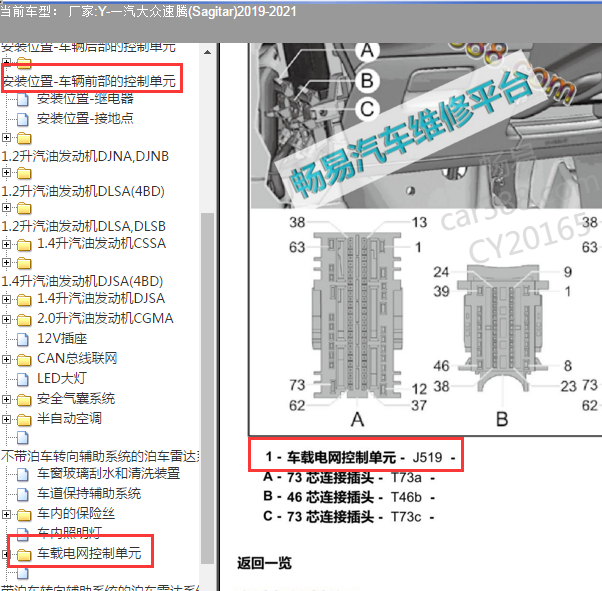Expand the 1.2升汽油发动机DLSA,DLSB folder
This screenshot has width=602, height=591.
tap(6, 208)
